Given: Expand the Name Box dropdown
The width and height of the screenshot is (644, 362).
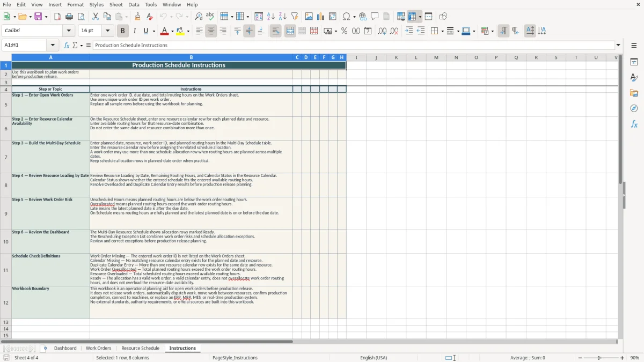Looking at the screenshot, I should 53,45.
